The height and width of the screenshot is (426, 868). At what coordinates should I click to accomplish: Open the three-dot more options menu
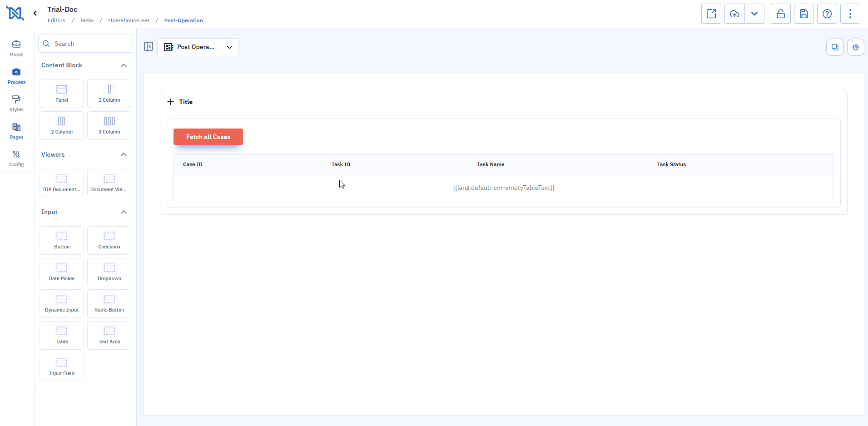[850, 14]
